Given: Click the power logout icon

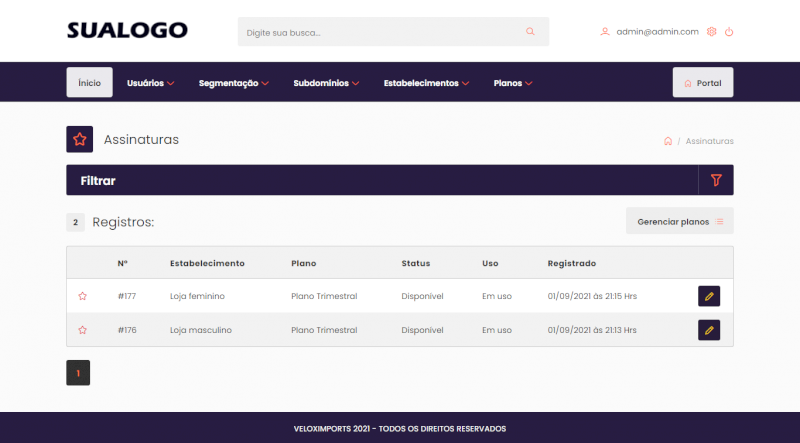Looking at the screenshot, I should [729, 32].
